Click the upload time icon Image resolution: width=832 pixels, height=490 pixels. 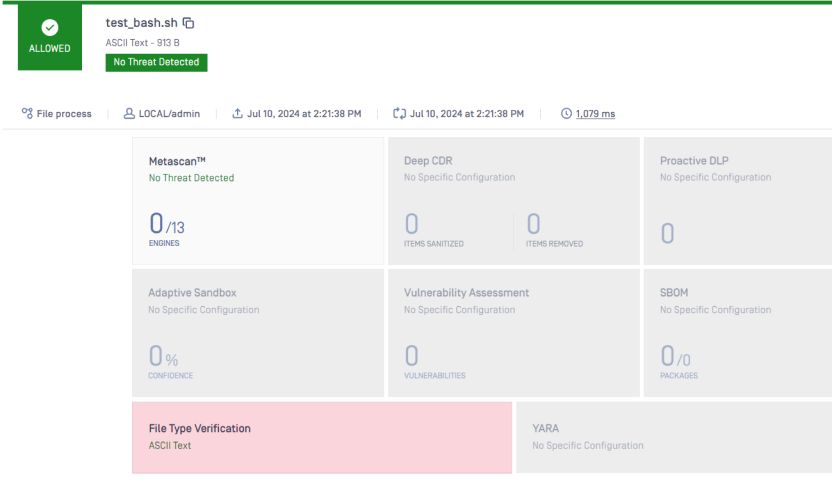[x=237, y=113]
